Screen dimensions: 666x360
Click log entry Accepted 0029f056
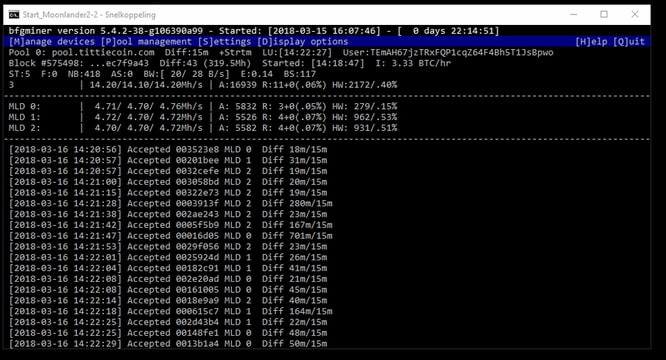point(173,247)
